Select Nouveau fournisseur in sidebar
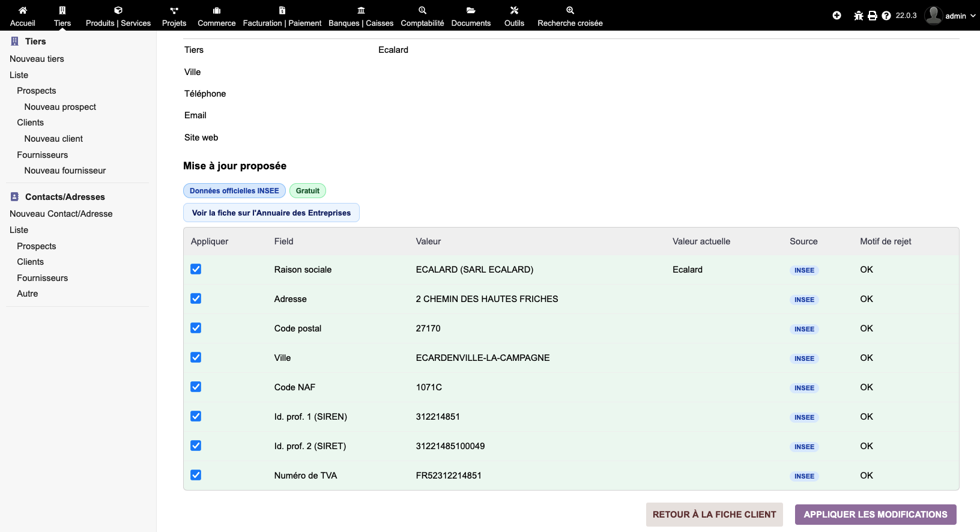Viewport: 980px width, 532px height. pos(65,171)
